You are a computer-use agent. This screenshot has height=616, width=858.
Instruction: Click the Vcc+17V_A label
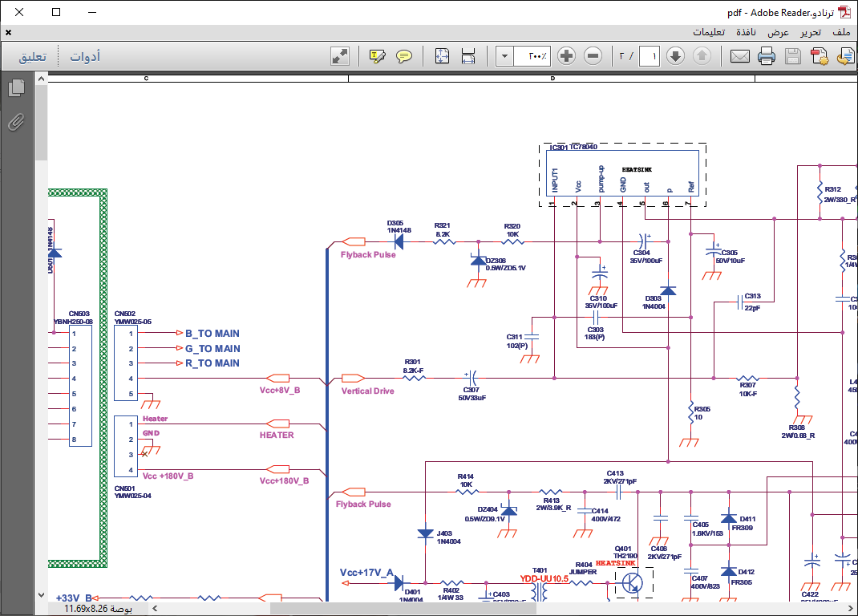366,572
